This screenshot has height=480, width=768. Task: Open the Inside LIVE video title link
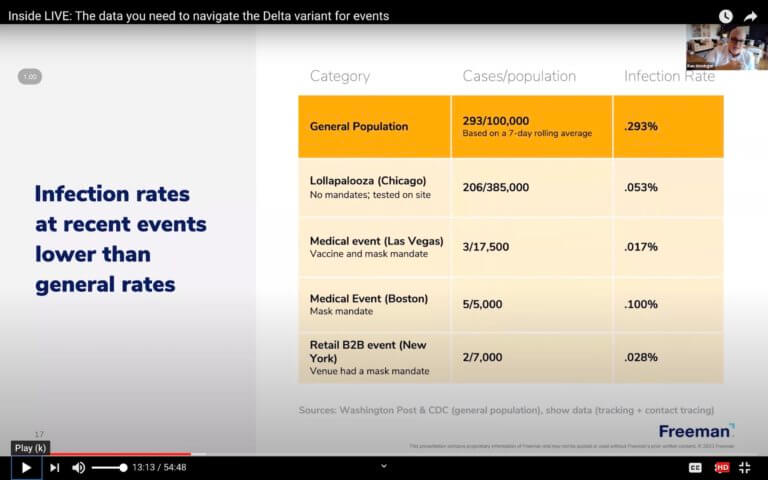[198, 16]
